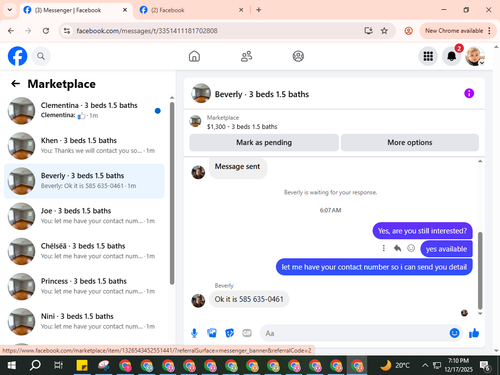Click the conversation list scrollbar
Viewport: 500px width, 375px height.
point(172,193)
